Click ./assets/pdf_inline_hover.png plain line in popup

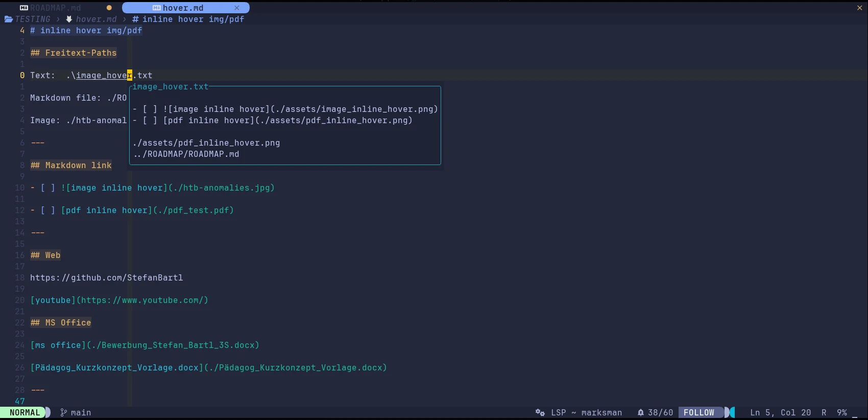click(x=206, y=143)
